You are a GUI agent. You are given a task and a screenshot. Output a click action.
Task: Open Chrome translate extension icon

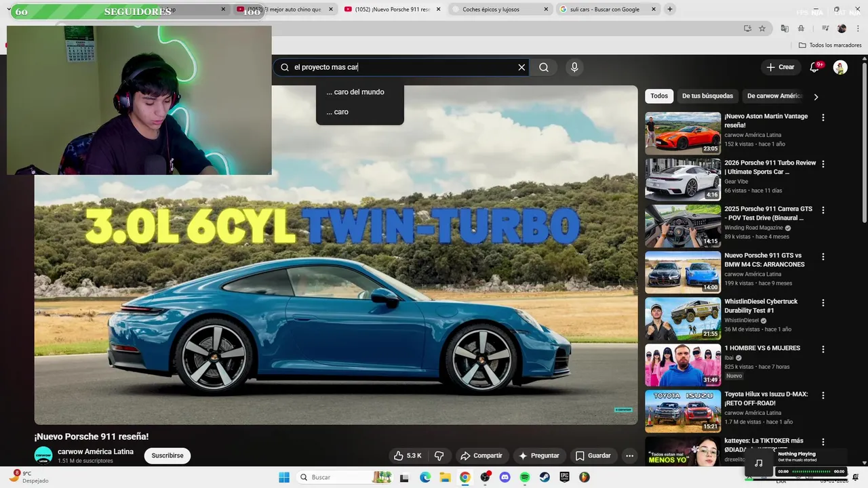[x=785, y=28]
